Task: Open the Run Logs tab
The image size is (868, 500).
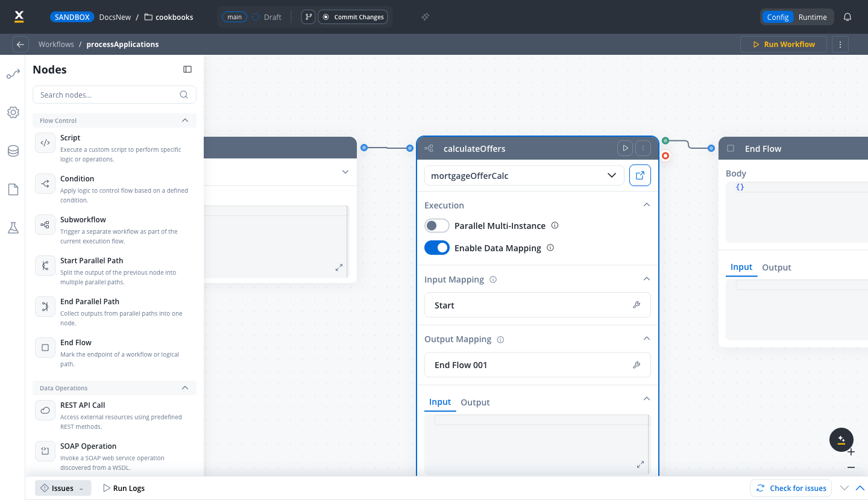Action: coord(124,488)
